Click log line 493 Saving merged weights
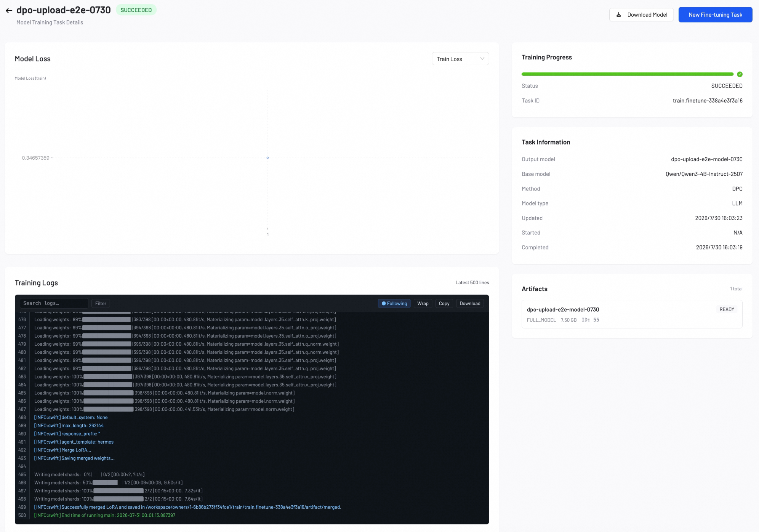The width and height of the screenshot is (759, 532). 74,458
